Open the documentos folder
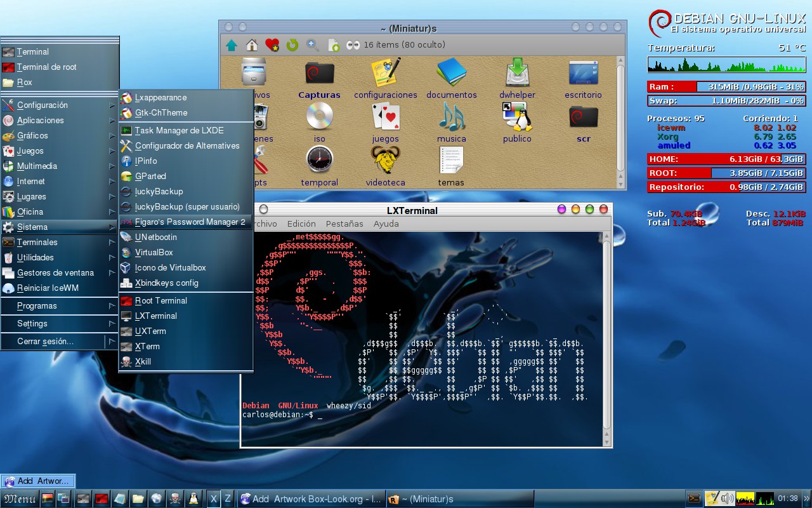This screenshot has height=508, width=812. [x=452, y=79]
